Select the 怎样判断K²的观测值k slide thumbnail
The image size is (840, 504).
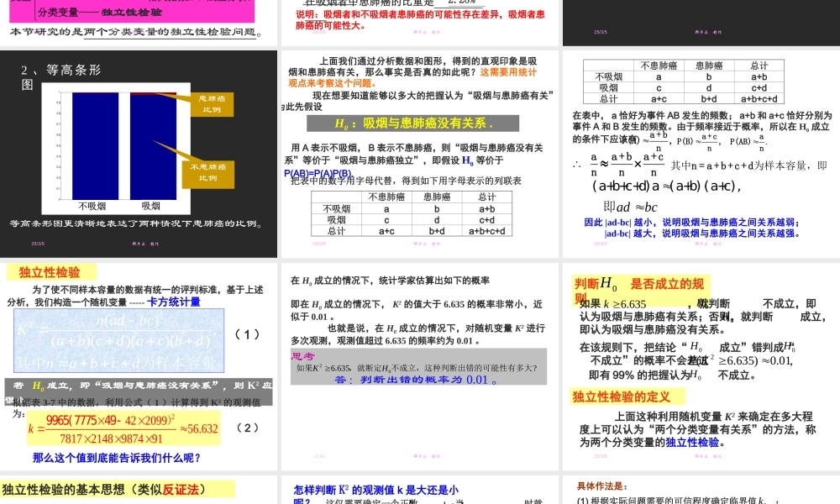pos(419,490)
